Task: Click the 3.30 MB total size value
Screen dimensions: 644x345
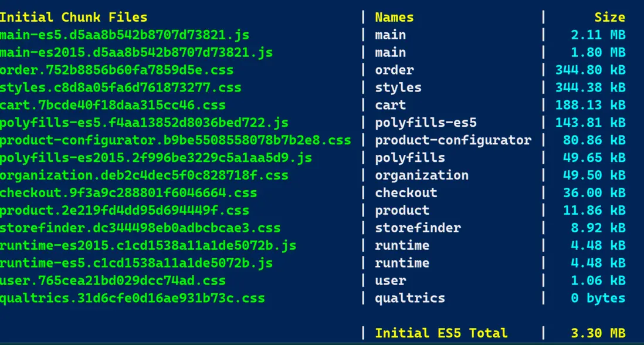Action: click(x=598, y=333)
